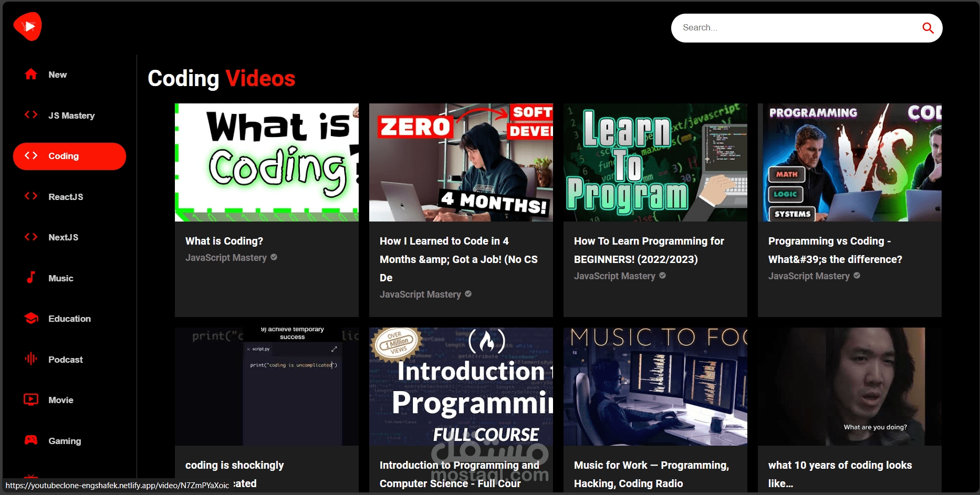This screenshot has width=980, height=495.
Task: Switch to the ReactJS section
Action: pos(65,197)
